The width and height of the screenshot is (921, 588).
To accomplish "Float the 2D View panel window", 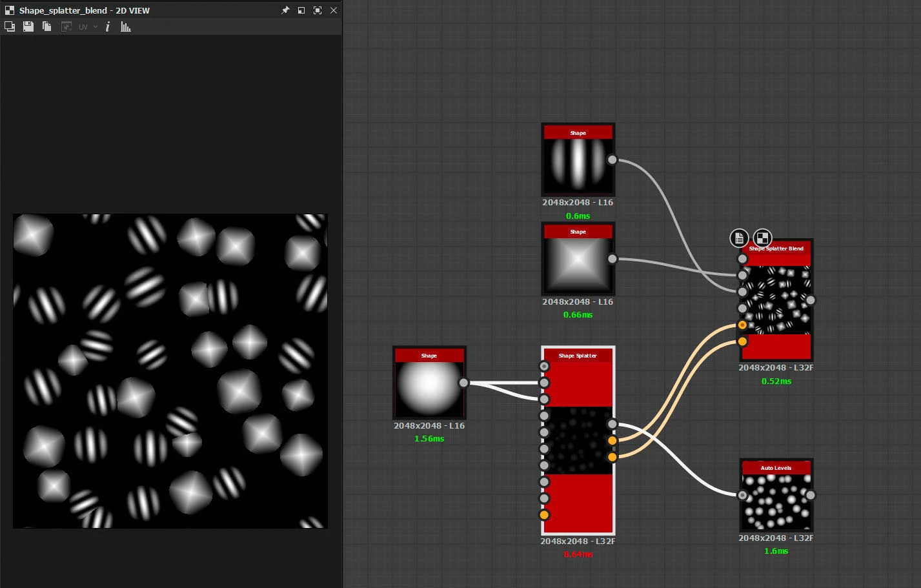I will pos(301,10).
